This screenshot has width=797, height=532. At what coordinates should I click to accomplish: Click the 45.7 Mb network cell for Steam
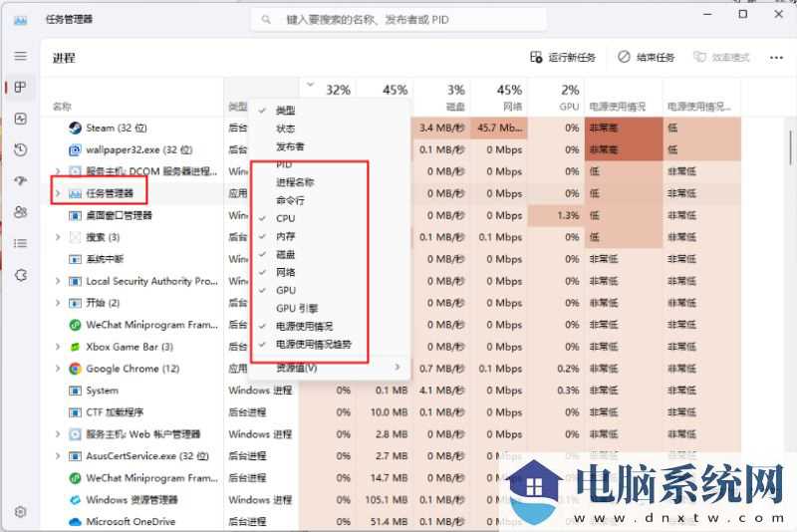pyautogui.click(x=499, y=129)
